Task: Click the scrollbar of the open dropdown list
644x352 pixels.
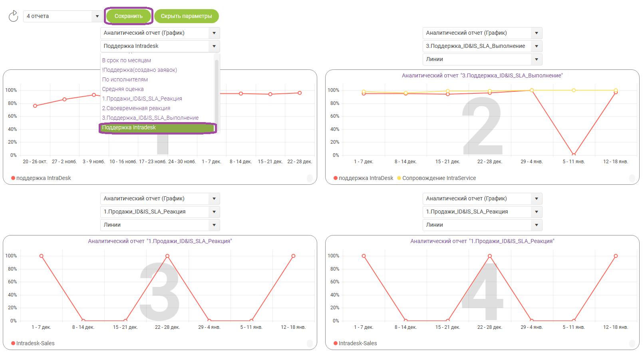Action: pos(217,92)
